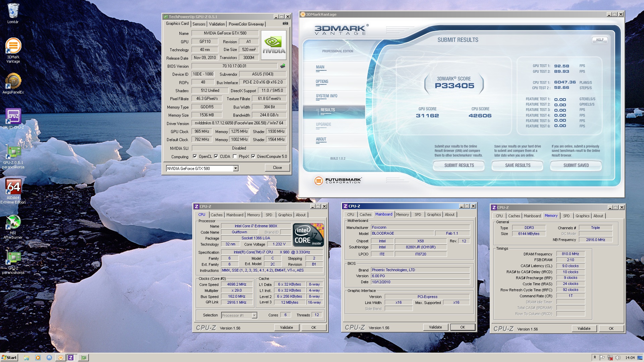Open the blue browser icon in taskbar
Viewport: 644px width, 362px height.
pyautogui.click(x=49, y=358)
